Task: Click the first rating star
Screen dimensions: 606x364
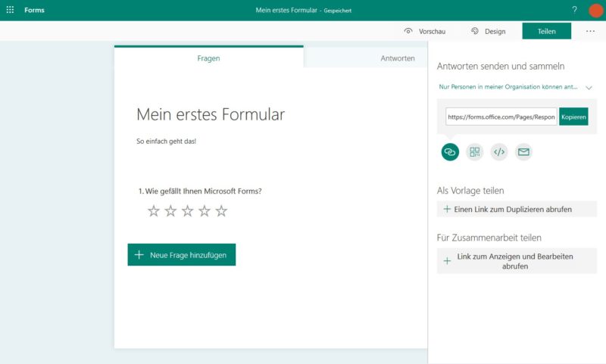Action: tap(154, 211)
